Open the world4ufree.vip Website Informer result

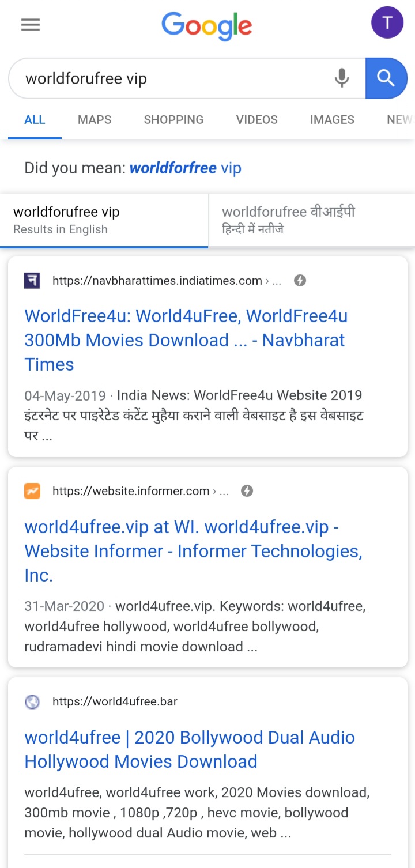pyautogui.click(x=193, y=551)
